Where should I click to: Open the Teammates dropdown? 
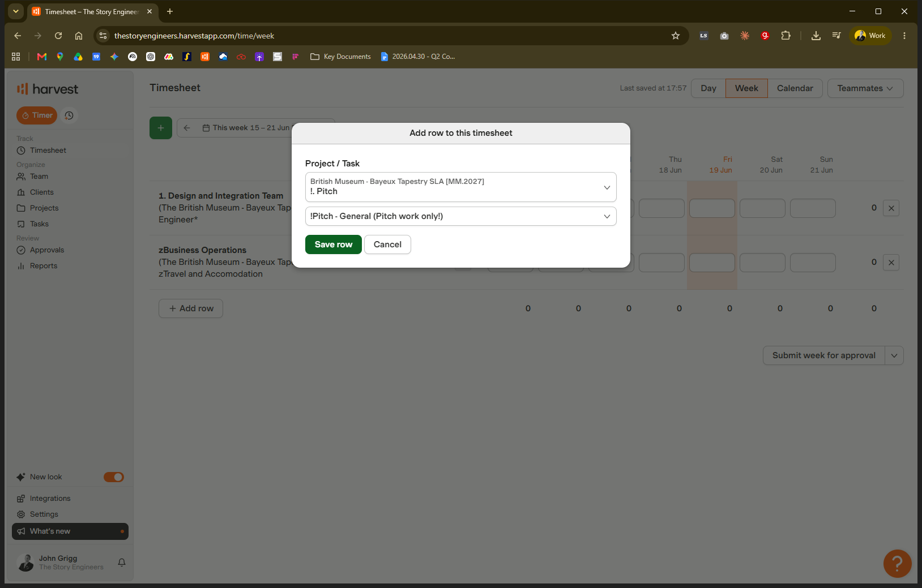pos(865,88)
